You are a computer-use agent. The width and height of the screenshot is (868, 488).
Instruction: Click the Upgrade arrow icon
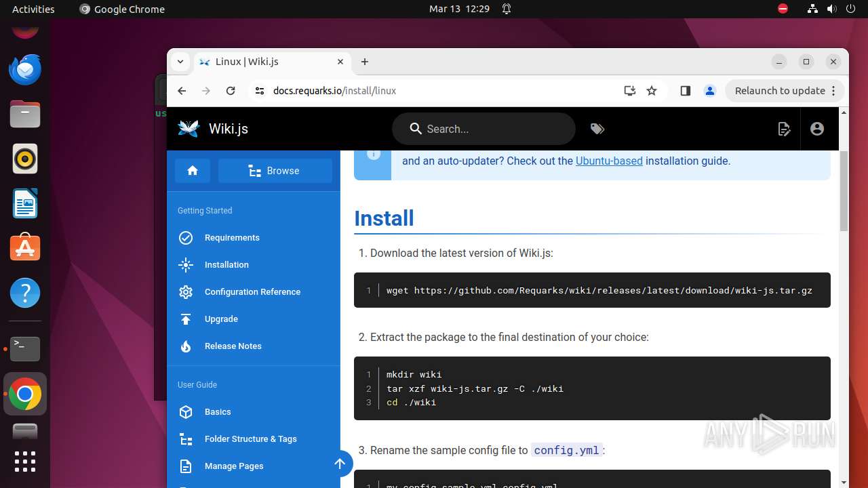tap(186, 319)
